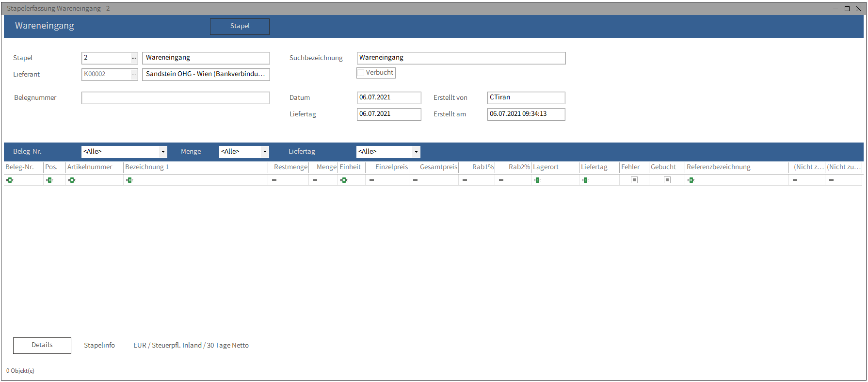Open the Stapel lookup ellipsis button
The image size is (868, 382).
[x=134, y=58]
